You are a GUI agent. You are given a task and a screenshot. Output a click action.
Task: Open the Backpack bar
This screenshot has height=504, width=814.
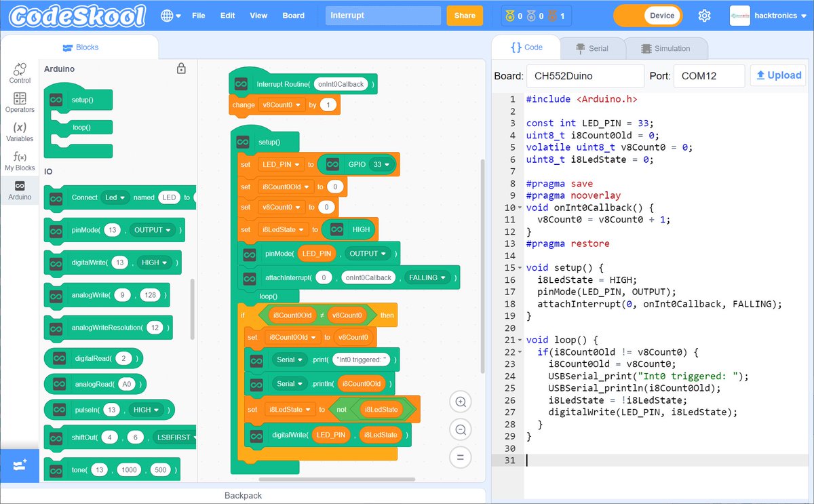tap(243, 495)
